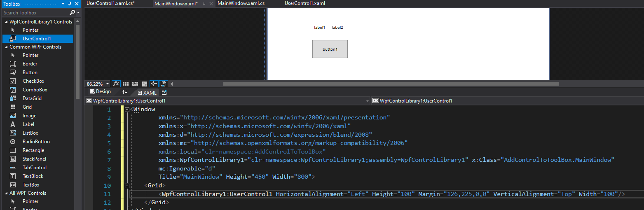This screenshot has width=644, height=210.
Task: Toggle the project code button in designer toolbar
Action: (x=164, y=84)
